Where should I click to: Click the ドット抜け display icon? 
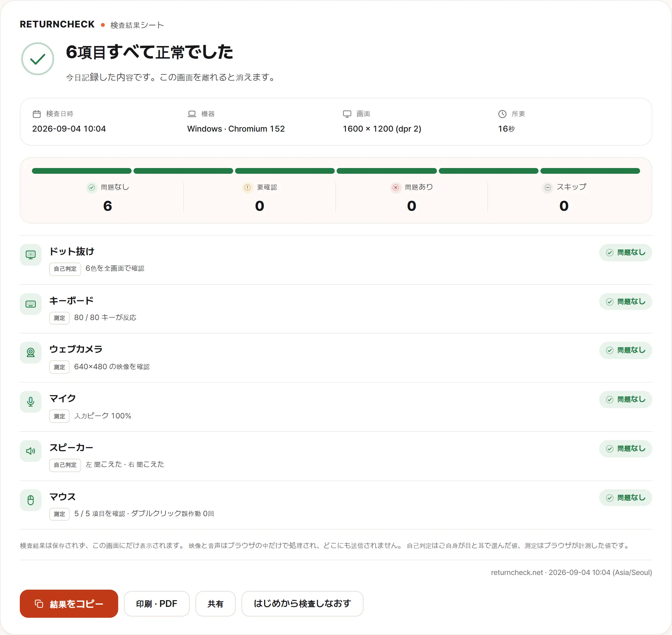pyautogui.click(x=31, y=255)
